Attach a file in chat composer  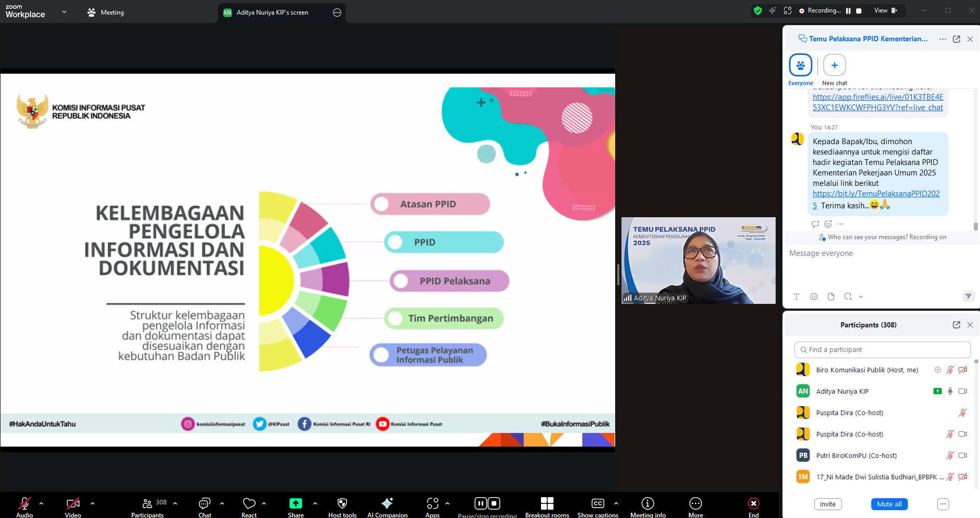pos(831,297)
